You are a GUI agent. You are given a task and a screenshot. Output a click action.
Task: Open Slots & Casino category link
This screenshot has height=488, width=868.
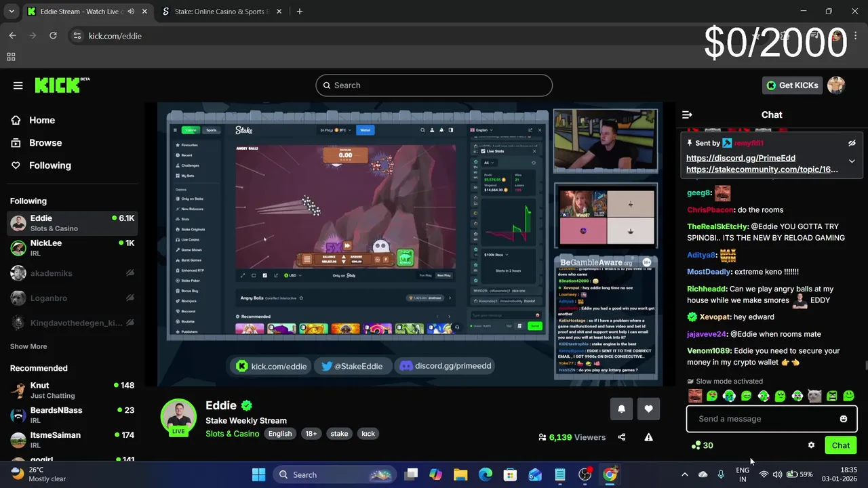[233, 434]
